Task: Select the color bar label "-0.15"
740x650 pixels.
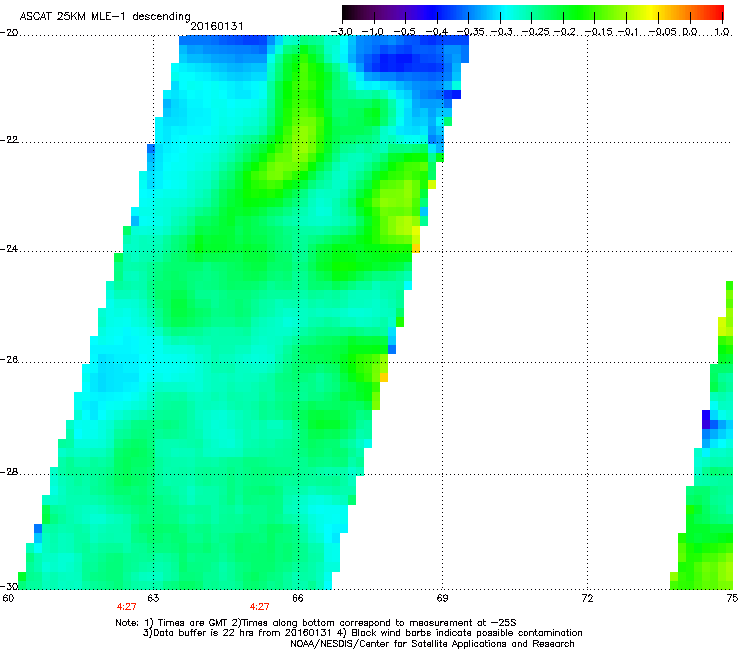Action: click(597, 32)
